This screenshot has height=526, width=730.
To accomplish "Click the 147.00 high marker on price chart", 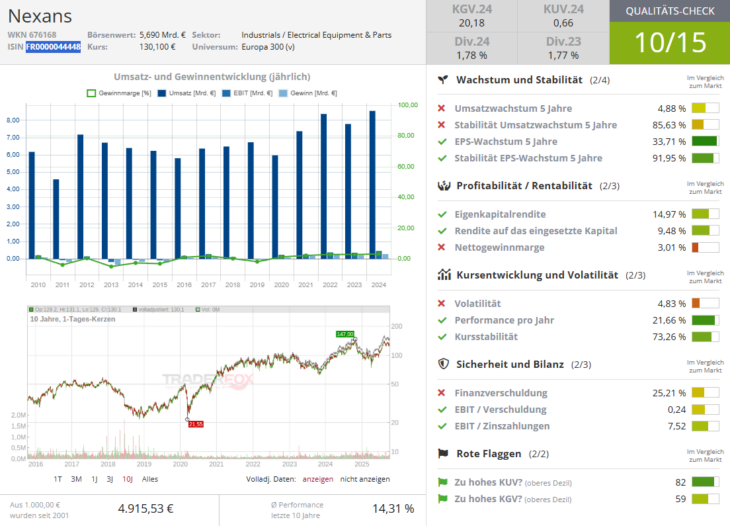I will [x=345, y=334].
